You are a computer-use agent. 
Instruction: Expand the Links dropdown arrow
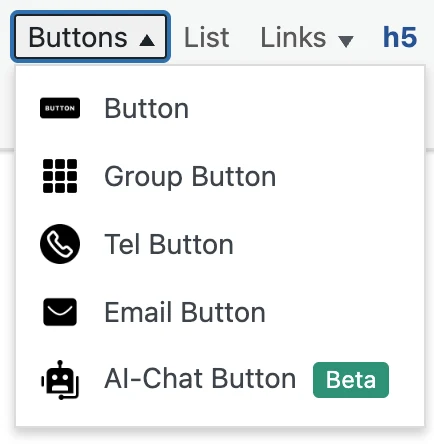tap(346, 41)
